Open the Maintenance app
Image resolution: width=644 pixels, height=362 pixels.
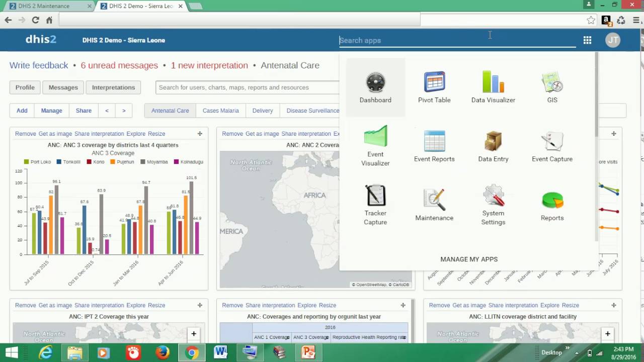coord(434,205)
